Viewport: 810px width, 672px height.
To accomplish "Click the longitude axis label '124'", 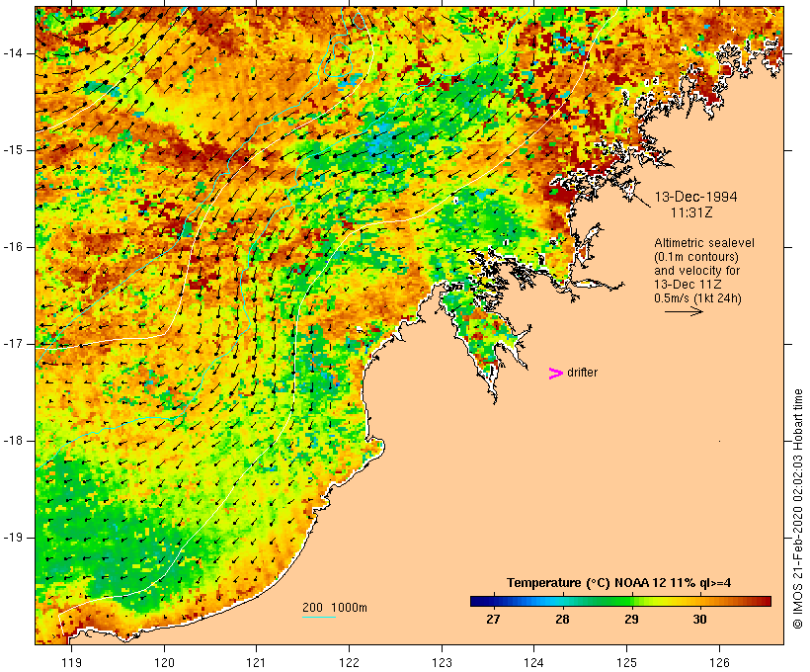I will [x=533, y=662].
